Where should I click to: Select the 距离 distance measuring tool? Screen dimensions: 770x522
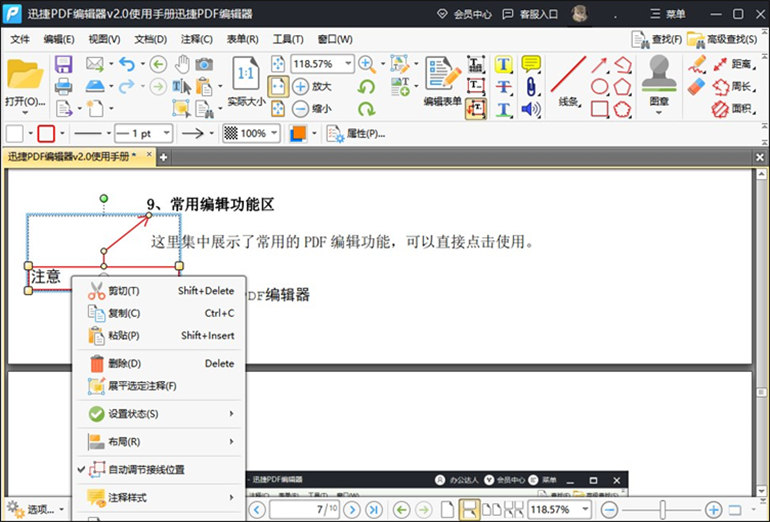734,64
